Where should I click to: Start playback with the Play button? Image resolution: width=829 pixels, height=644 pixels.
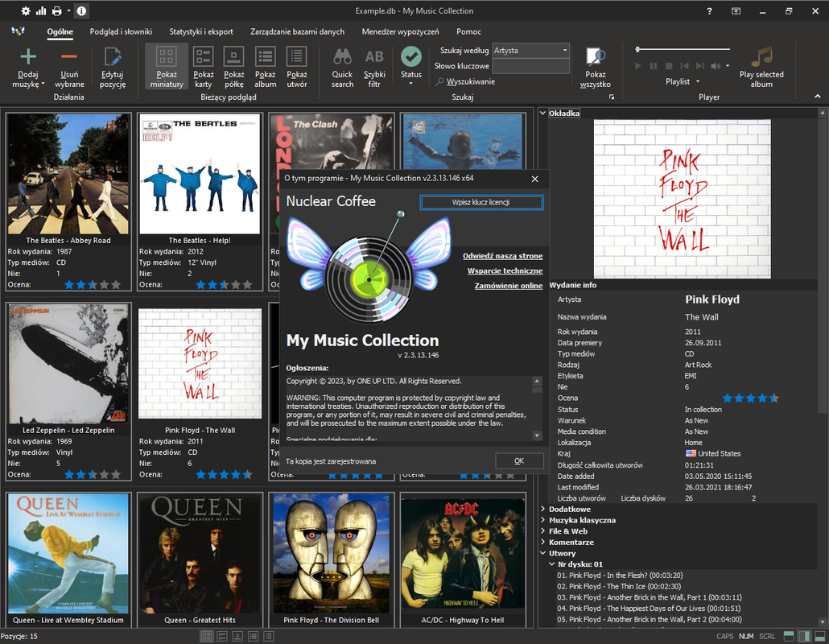[x=638, y=65]
